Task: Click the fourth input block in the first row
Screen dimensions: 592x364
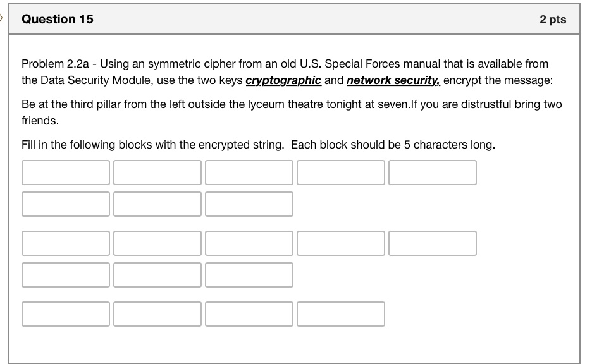Action: 341,173
